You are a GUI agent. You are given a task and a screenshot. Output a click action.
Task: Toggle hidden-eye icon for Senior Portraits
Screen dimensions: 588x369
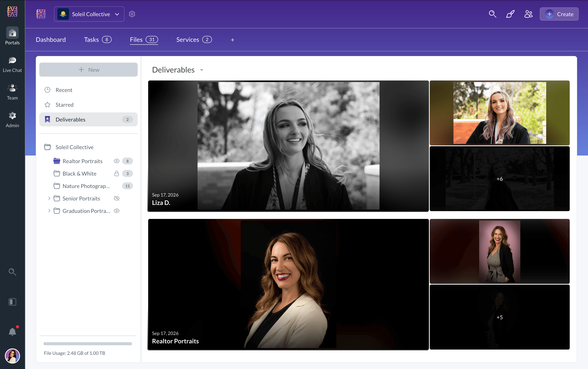click(117, 198)
